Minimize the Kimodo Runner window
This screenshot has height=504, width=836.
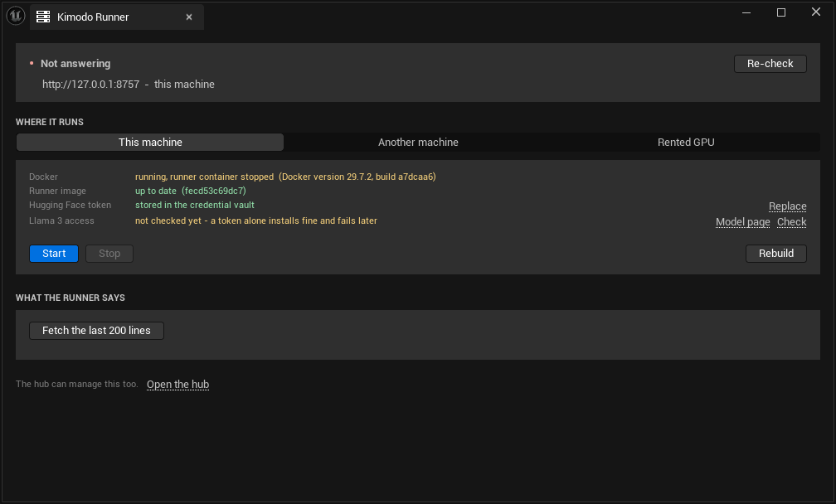[746, 12]
